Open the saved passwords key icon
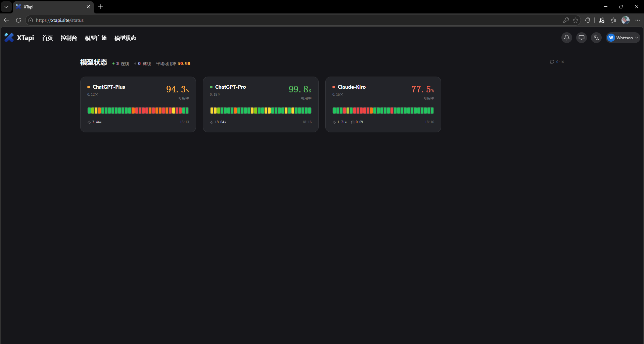The width and height of the screenshot is (644, 344). [x=566, y=20]
